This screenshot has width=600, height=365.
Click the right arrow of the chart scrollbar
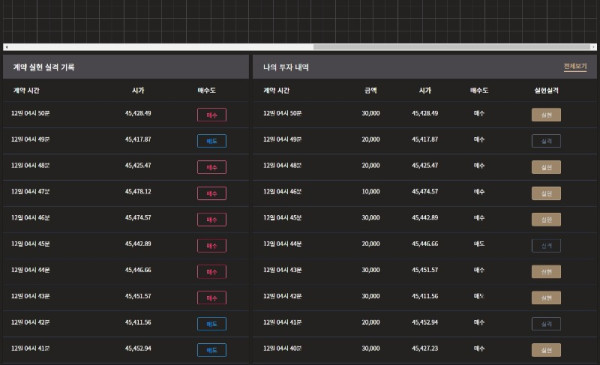(x=593, y=47)
